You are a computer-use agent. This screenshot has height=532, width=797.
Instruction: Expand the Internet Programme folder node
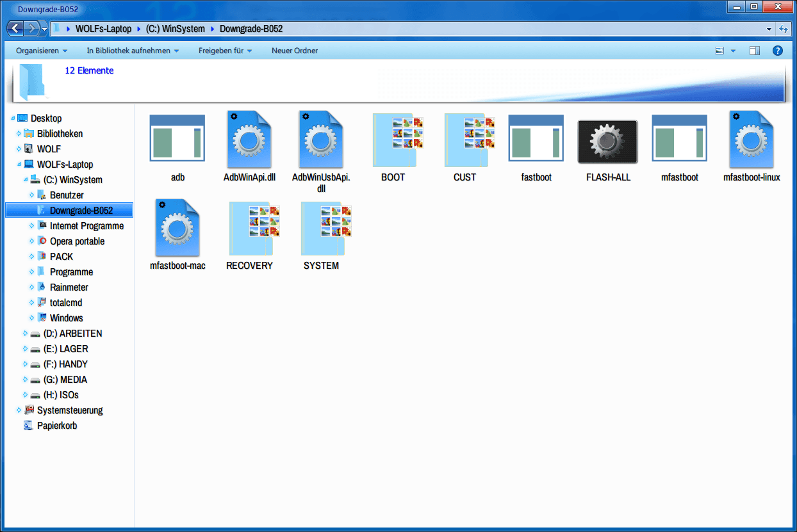tap(32, 226)
